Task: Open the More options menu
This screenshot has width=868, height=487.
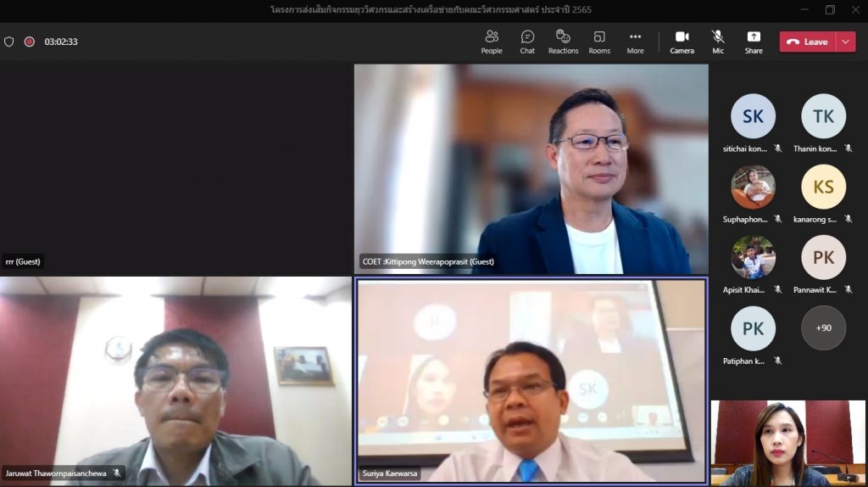Action: [635, 42]
